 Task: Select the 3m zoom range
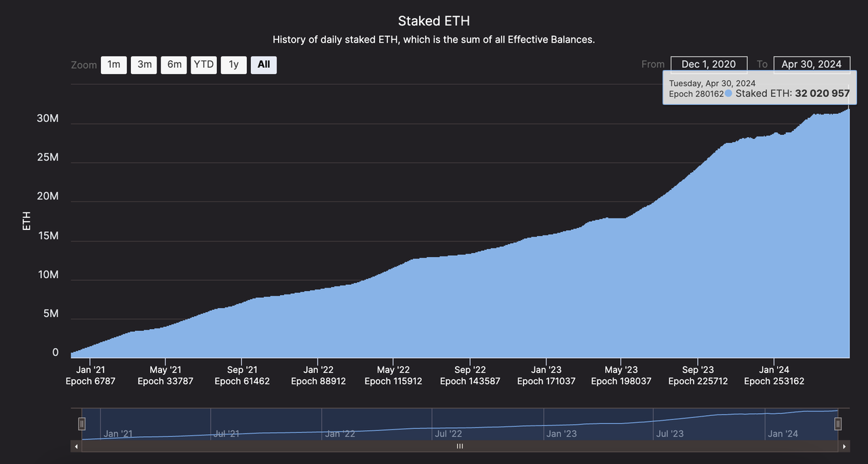point(144,64)
